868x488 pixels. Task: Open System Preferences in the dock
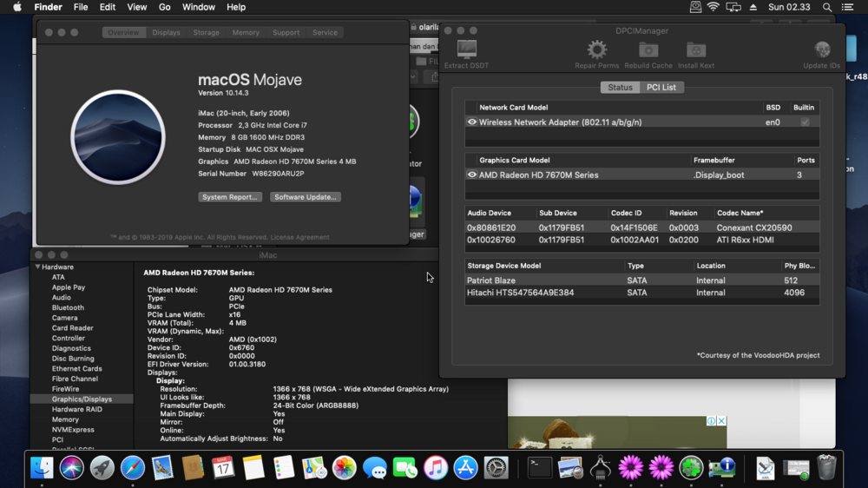click(496, 468)
